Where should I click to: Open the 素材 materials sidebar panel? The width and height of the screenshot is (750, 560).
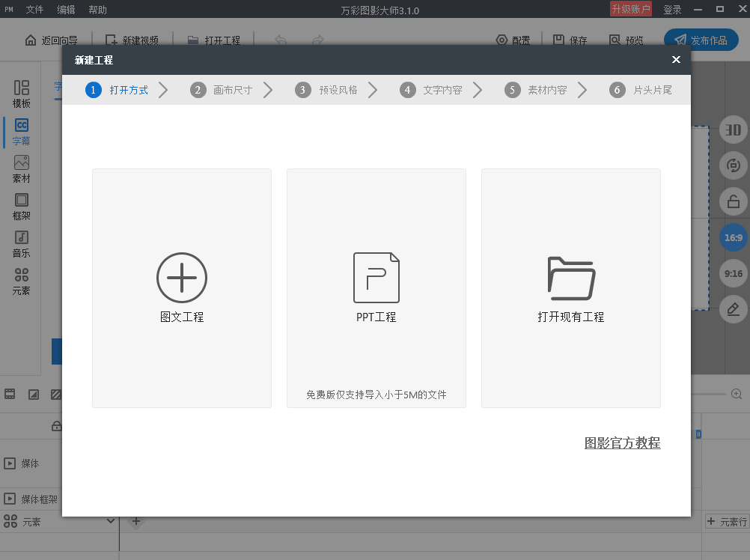click(22, 169)
